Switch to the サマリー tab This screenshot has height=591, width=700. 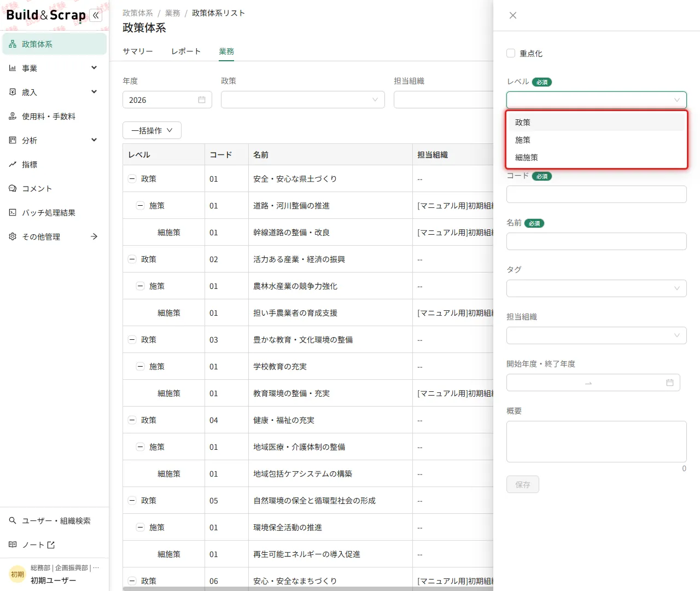[138, 51]
